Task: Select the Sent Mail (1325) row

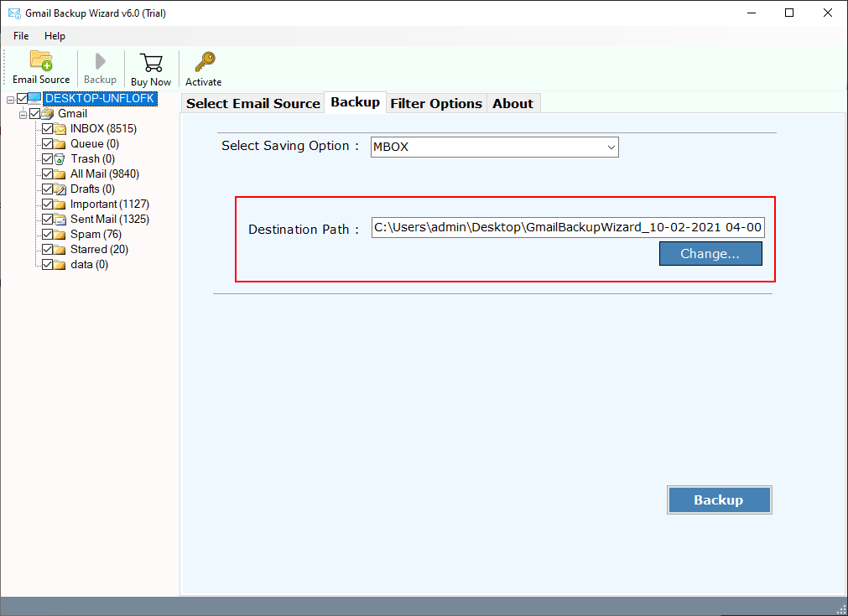Action: click(x=110, y=220)
